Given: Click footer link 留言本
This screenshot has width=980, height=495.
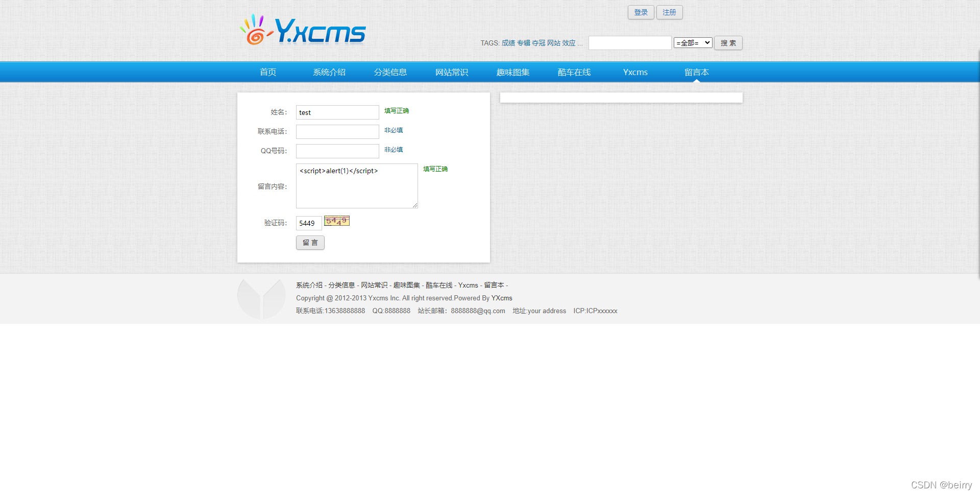Looking at the screenshot, I should pyautogui.click(x=494, y=285).
